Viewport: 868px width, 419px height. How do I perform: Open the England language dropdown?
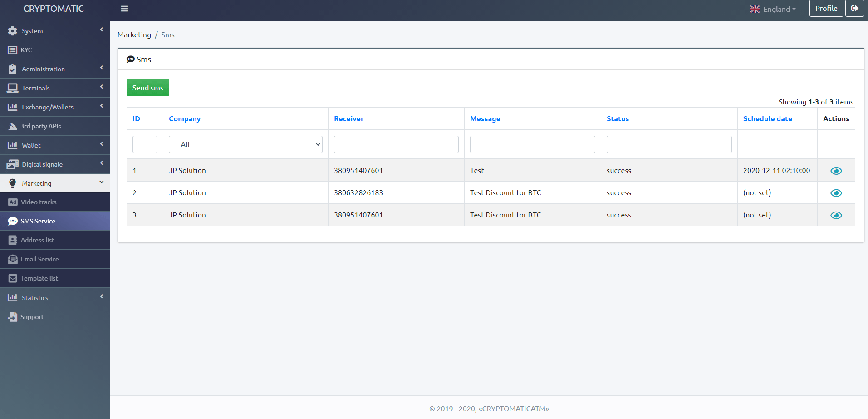tap(773, 9)
